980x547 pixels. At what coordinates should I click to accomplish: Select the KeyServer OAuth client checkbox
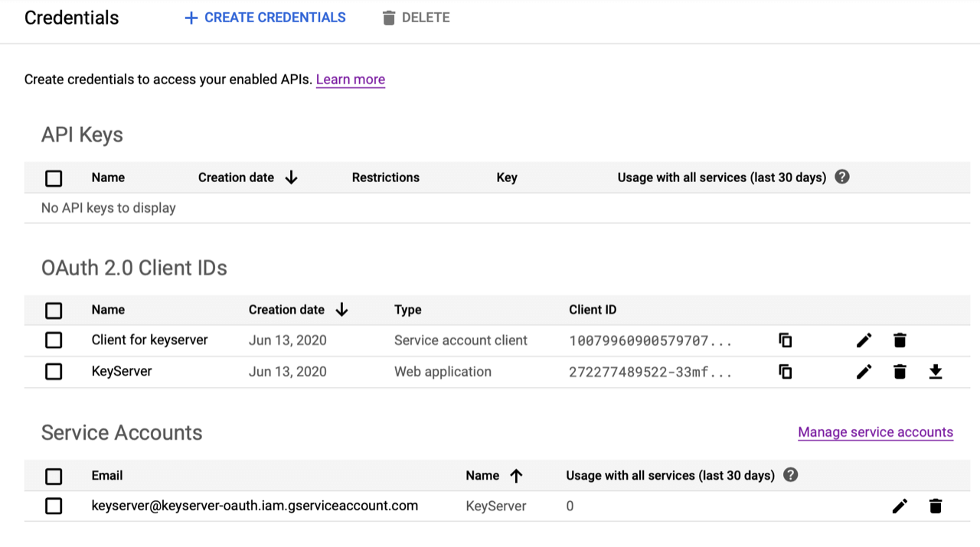(54, 372)
